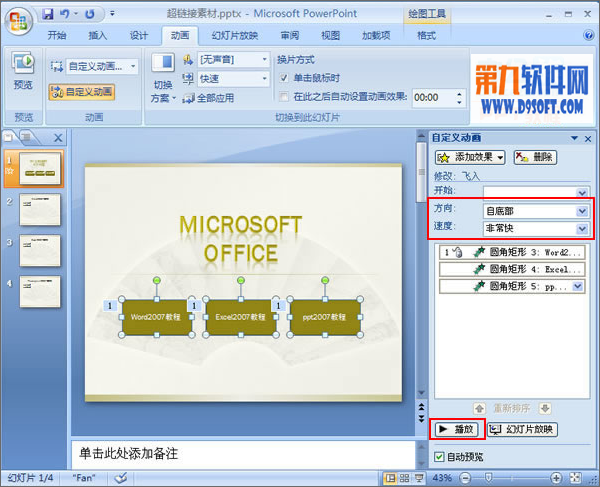Switch to Slide Sorter view in status bar

tap(404, 478)
